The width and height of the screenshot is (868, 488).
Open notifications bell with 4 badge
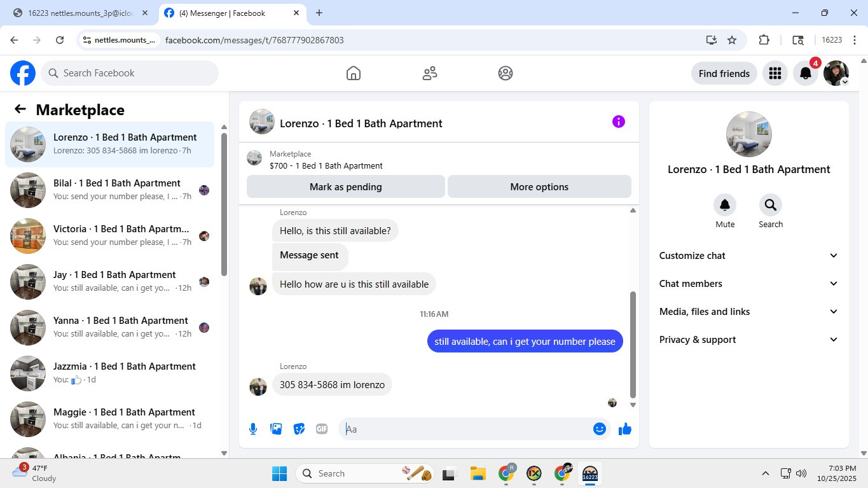point(806,73)
